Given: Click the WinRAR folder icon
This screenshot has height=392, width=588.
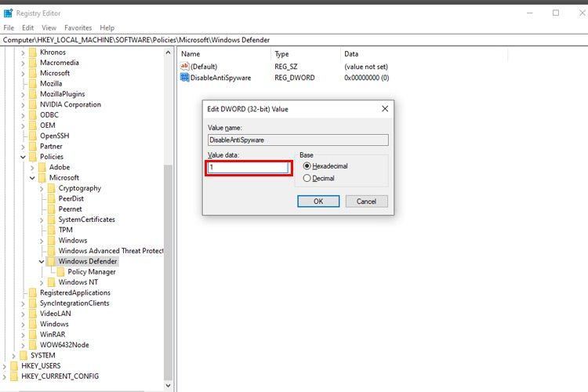Looking at the screenshot, I should [33, 335].
